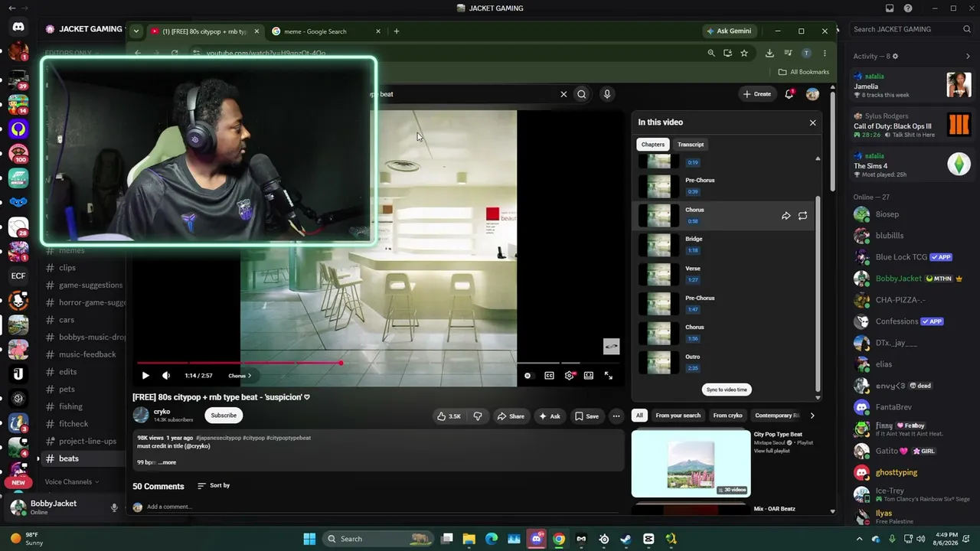This screenshot has width=980, height=551.
Task: Open YouTube notifications bell
Action: [789, 94]
